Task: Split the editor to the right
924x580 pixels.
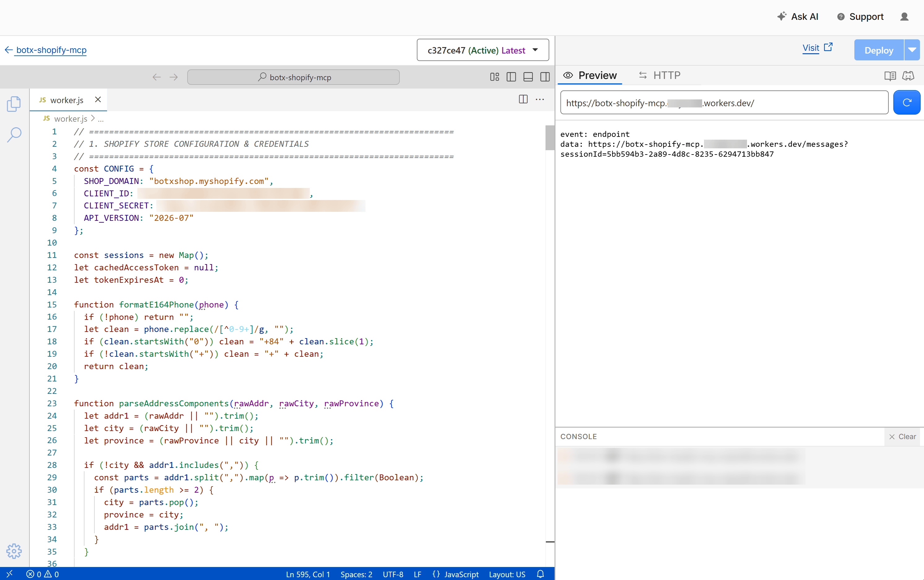Action: [x=523, y=99]
